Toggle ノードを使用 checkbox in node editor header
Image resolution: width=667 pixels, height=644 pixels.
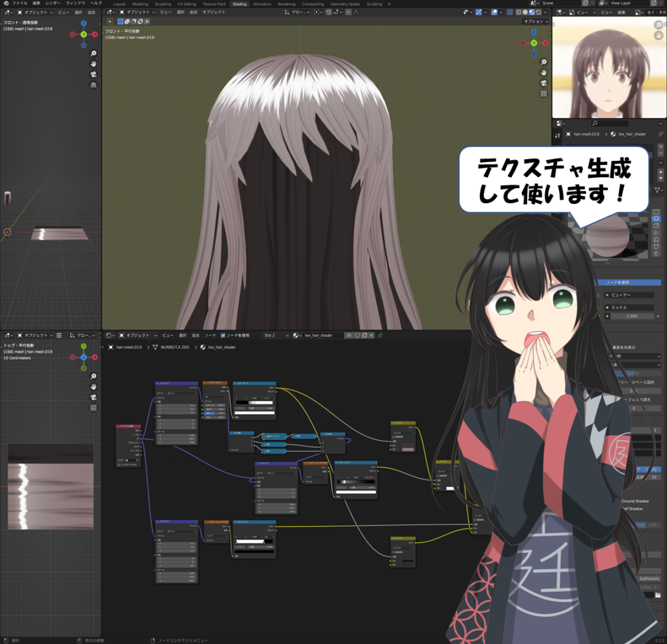[223, 335]
